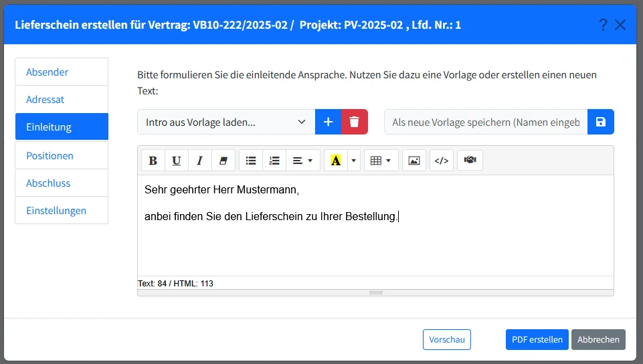Open the Positionen tab
This screenshot has width=643, height=364.
point(62,155)
